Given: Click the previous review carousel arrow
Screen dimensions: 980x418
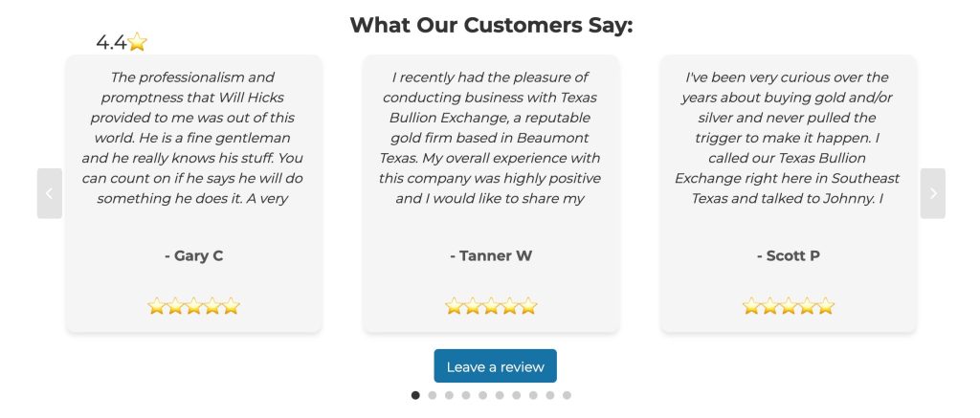Looking at the screenshot, I should [x=50, y=193].
